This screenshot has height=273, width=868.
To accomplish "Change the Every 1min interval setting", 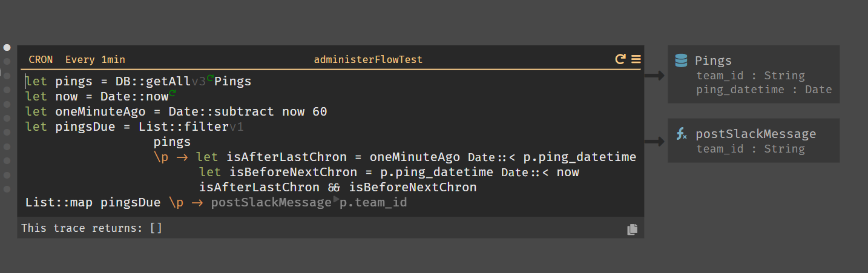I will (95, 60).
